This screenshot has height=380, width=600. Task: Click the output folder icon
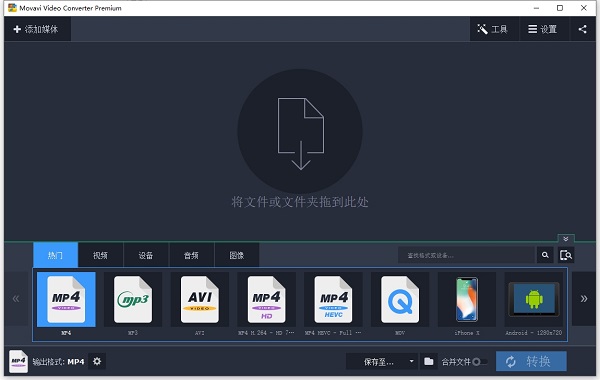click(429, 361)
